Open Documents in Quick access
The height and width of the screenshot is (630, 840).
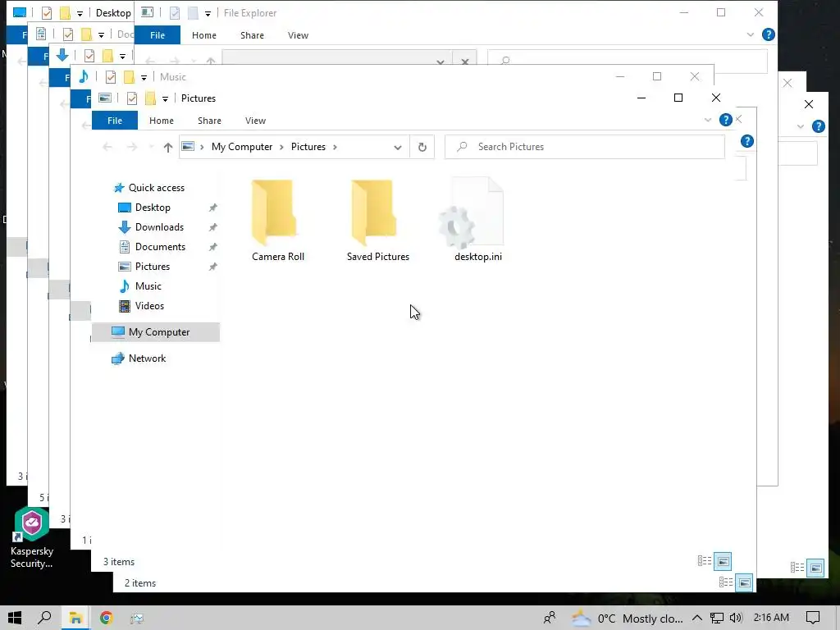[160, 247]
